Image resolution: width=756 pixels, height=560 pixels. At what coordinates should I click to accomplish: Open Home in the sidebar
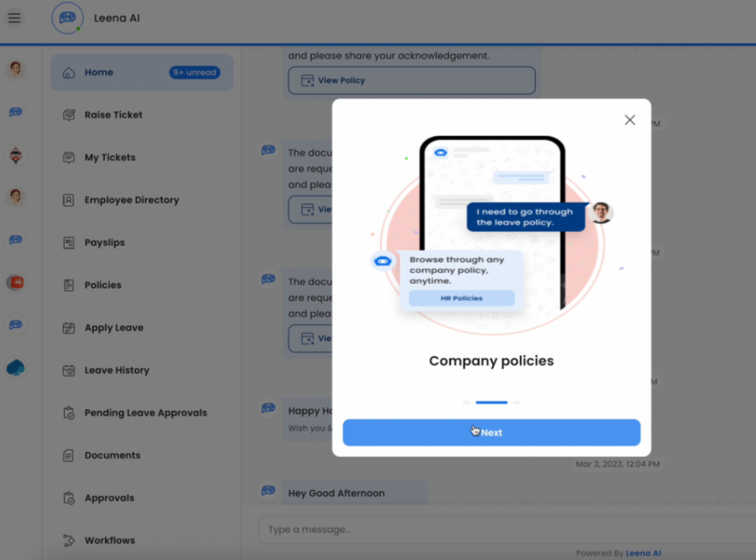142,73
